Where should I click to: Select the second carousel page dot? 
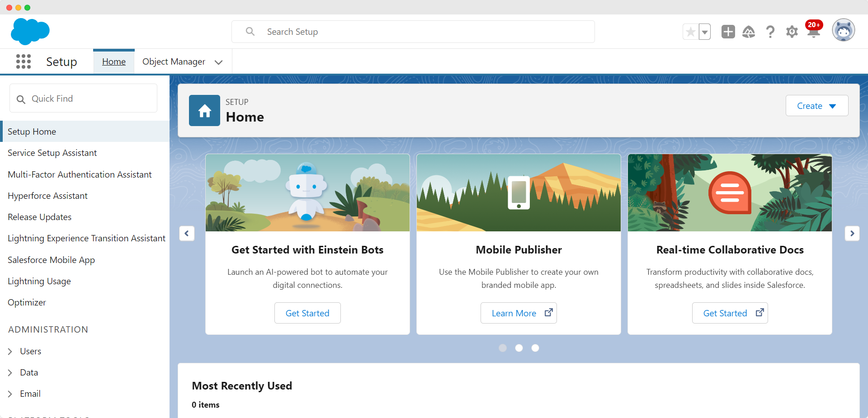coord(519,348)
